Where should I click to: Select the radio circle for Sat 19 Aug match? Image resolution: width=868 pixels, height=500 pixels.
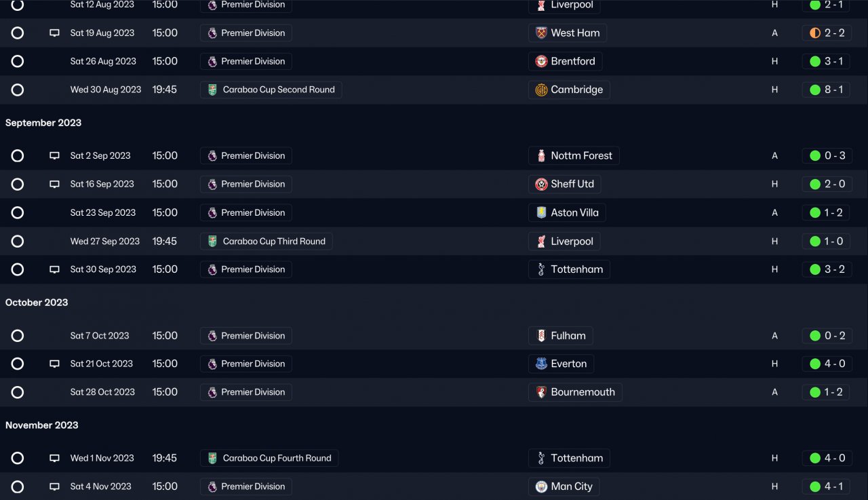(18, 33)
